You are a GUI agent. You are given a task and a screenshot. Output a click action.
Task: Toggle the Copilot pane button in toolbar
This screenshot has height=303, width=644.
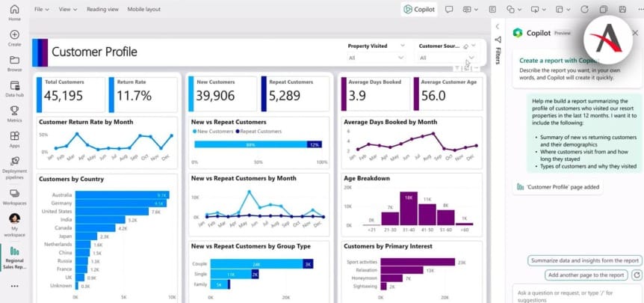point(419,10)
